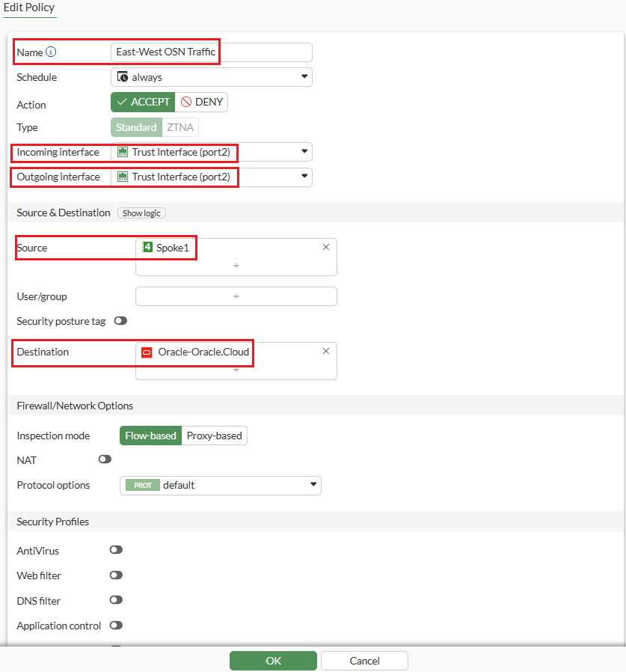Select the DENY action
The width and height of the screenshot is (626, 672).
click(201, 102)
